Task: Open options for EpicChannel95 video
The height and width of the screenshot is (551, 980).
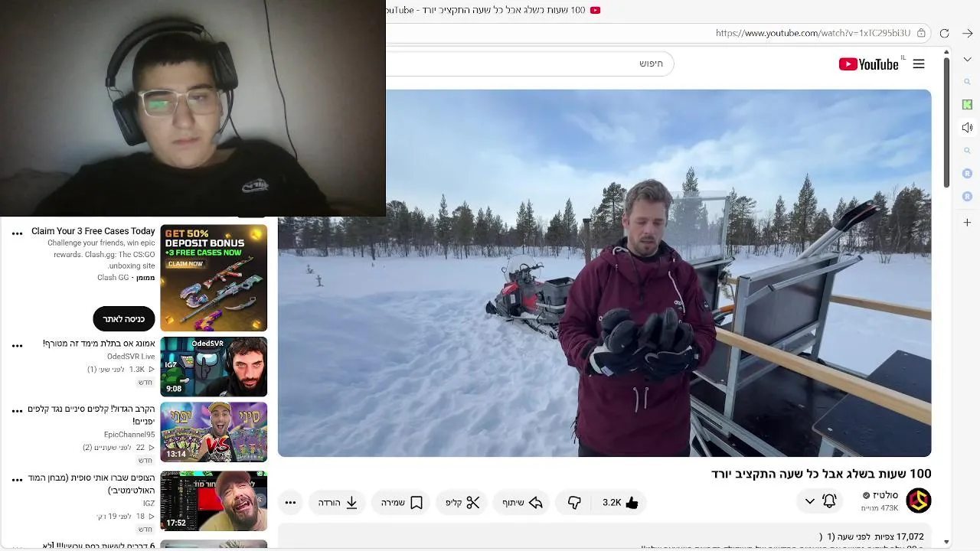Action: [17, 411]
